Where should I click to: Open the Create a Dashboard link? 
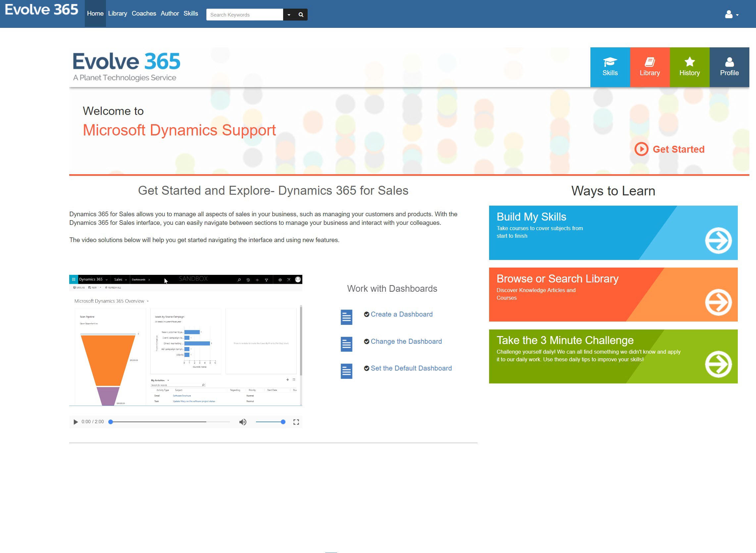pyautogui.click(x=401, y=314)
